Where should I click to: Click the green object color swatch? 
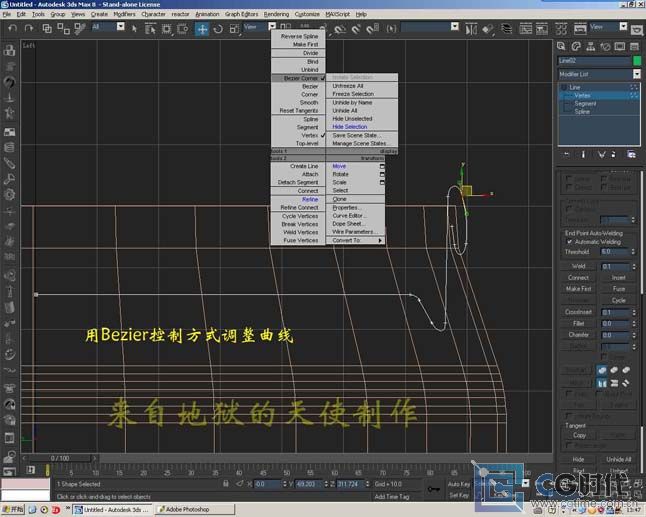pos(637,61)
